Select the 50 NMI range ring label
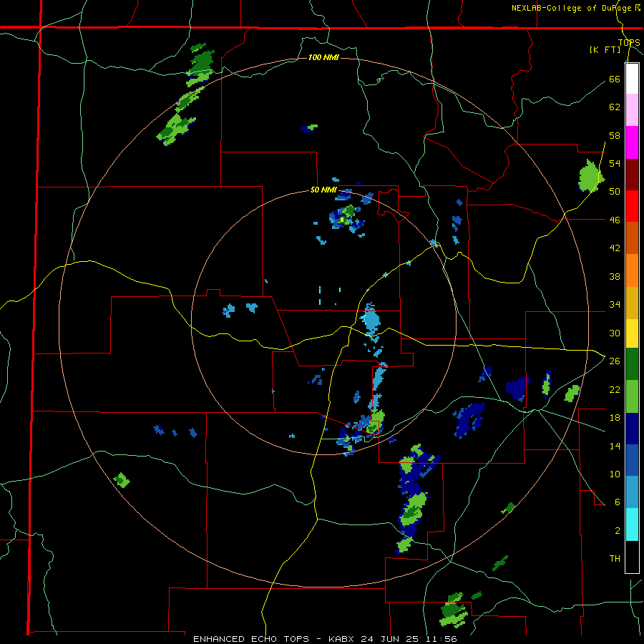Image resolution: width=644 pixels, height=644 pixels. pyautogui.click(x=323, y=190)
